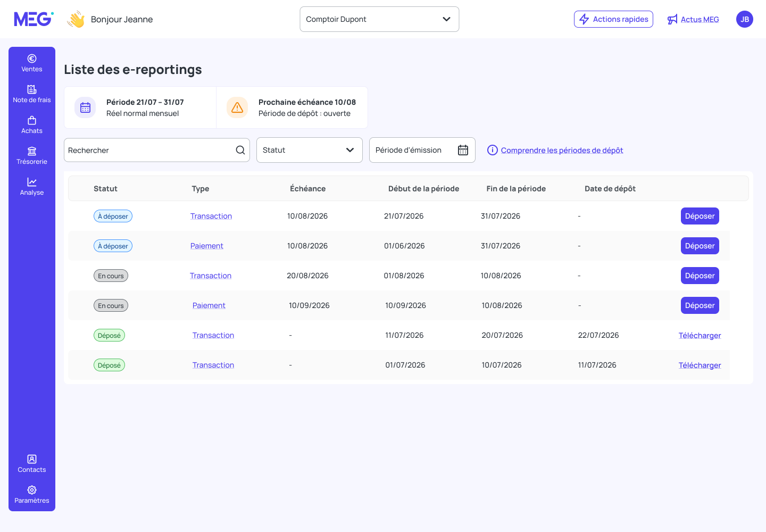Click Déposer for the first Transaction row
Screen dimensions: 766x532
pyautogui.click(x=700, y=216)
